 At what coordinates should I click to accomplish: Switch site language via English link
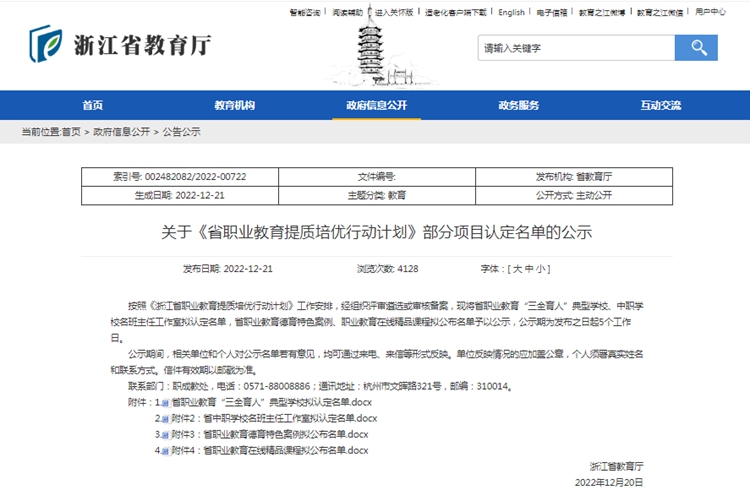click(x=511, y=13)
